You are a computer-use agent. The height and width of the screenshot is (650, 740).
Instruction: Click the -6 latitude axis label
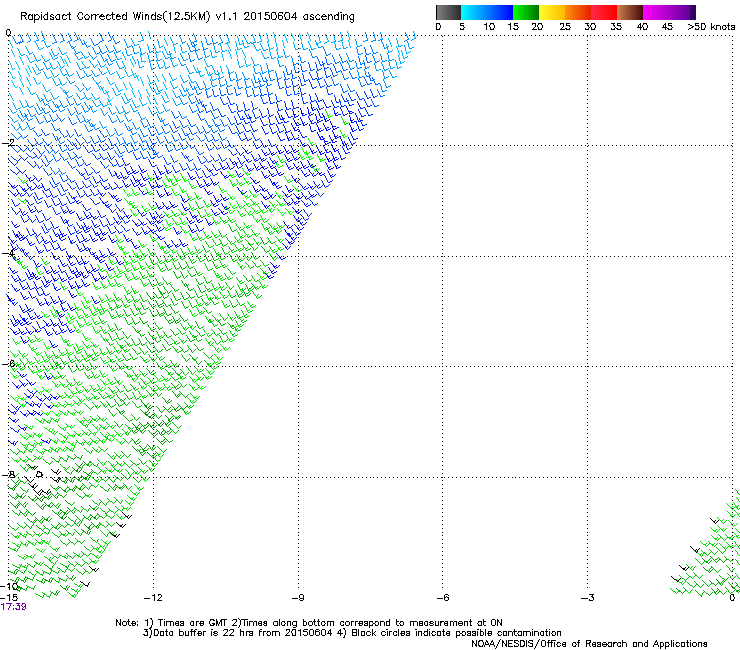[8, 363]
